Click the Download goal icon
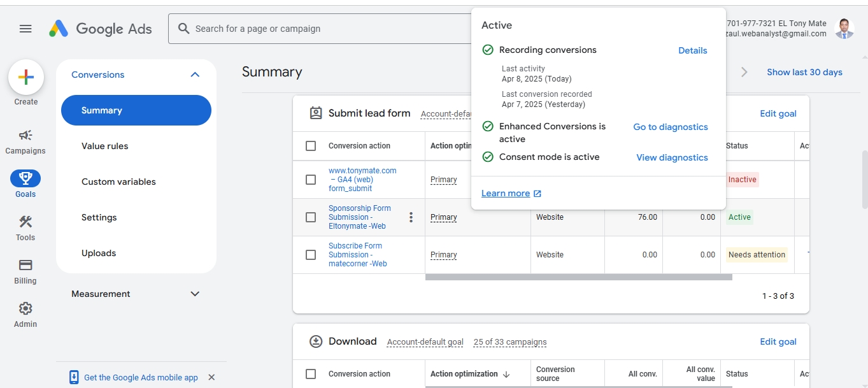 316,341
